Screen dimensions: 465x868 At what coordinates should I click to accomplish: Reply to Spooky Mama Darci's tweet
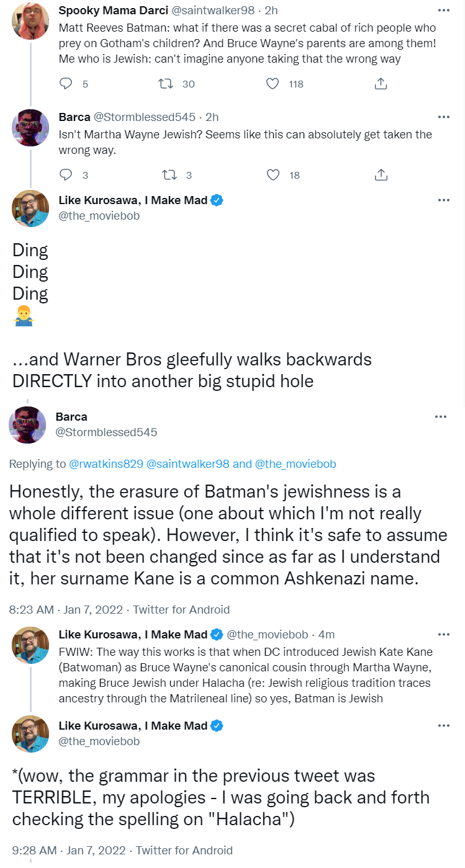66,83
